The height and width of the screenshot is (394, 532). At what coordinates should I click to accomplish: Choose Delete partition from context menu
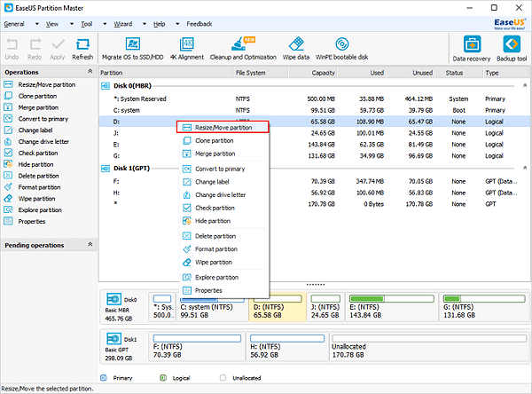(x=223, y=236)
